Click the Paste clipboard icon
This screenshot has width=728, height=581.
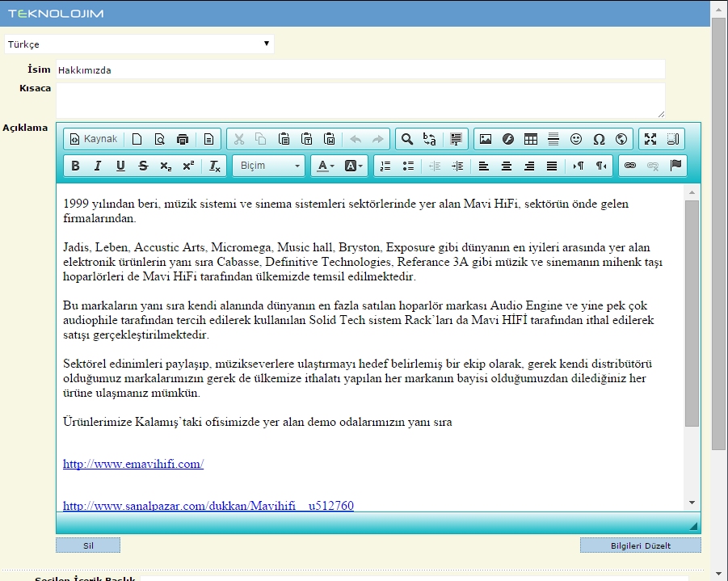pos(284,139)
